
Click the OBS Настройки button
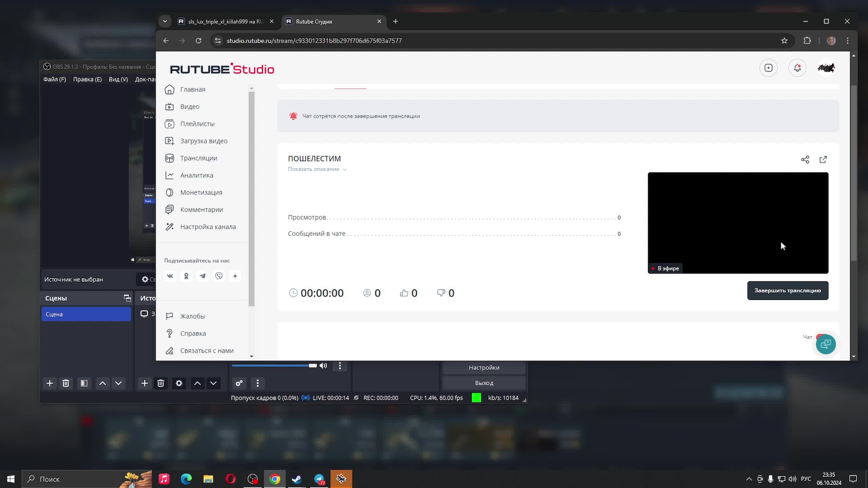point(484,368)
